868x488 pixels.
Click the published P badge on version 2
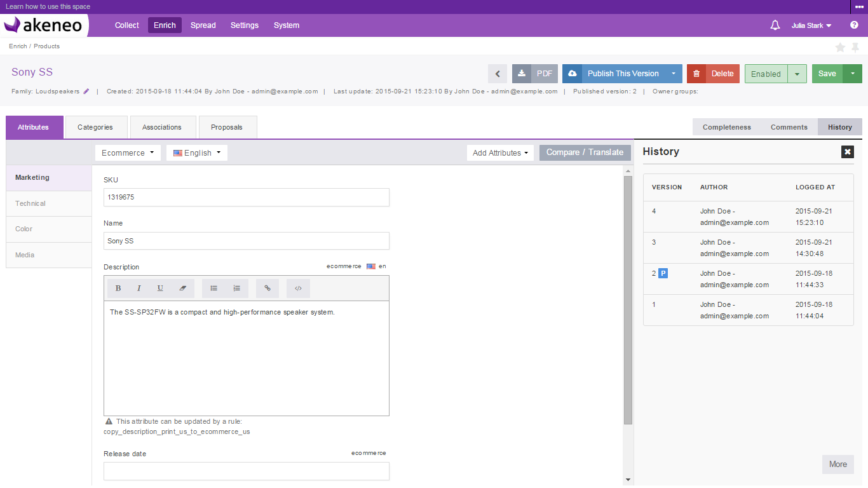pos(663,273)
